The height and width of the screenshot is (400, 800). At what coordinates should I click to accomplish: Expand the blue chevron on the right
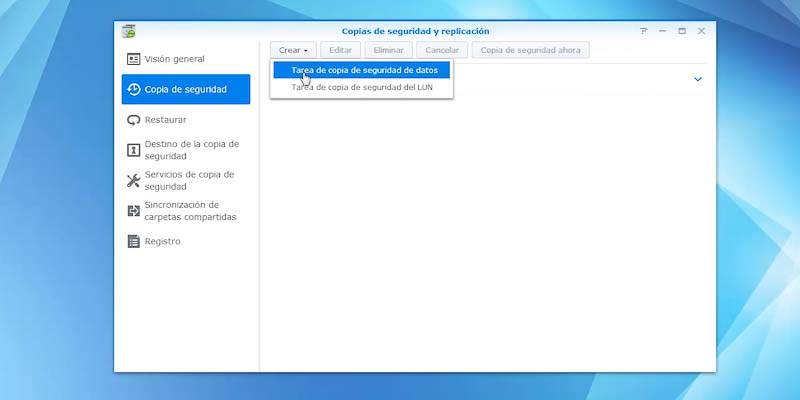point(698,80)
